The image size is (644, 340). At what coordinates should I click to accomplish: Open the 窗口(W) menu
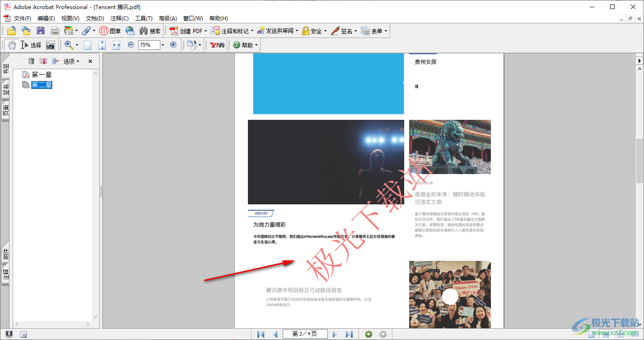point(193,18)
